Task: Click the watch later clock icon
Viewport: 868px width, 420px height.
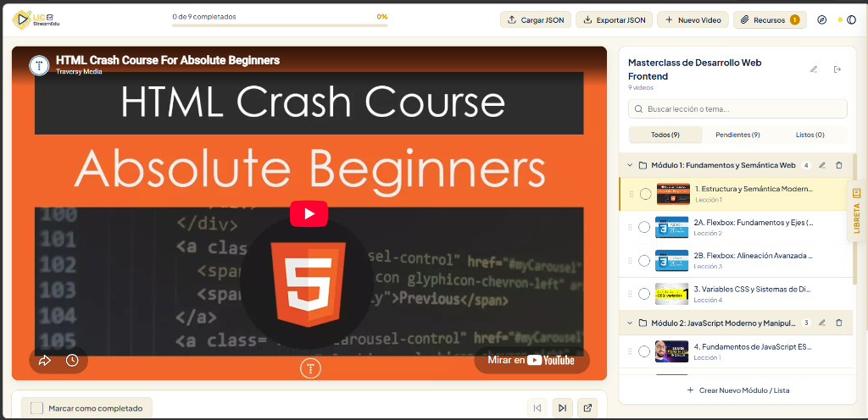Action: point(72,361)
